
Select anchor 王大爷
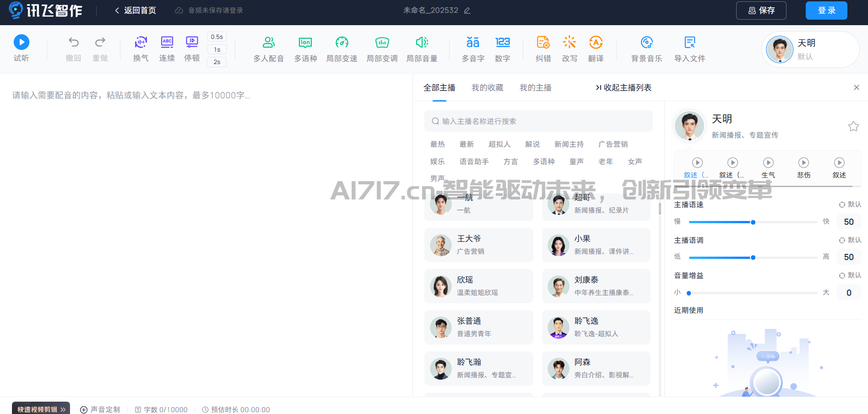coord(478,245)
